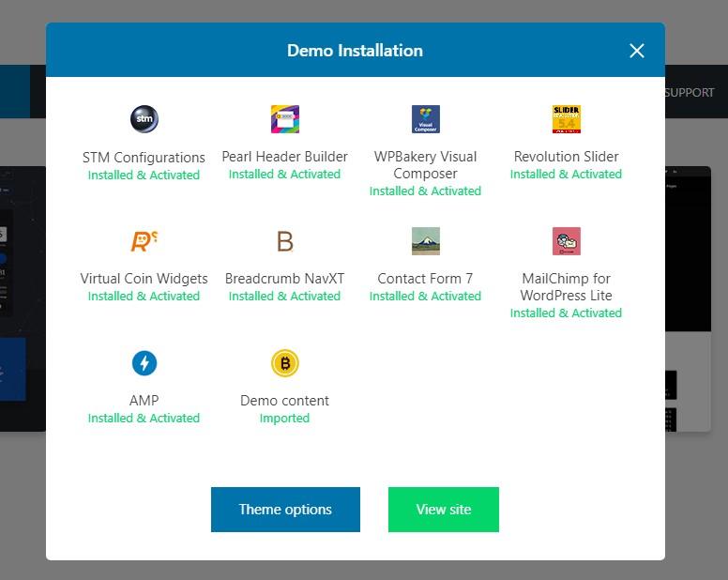Click the Demo Installation header title
The height and width of the screenshot is (580, 728).
pyautogui.click(x=355, y=51)
